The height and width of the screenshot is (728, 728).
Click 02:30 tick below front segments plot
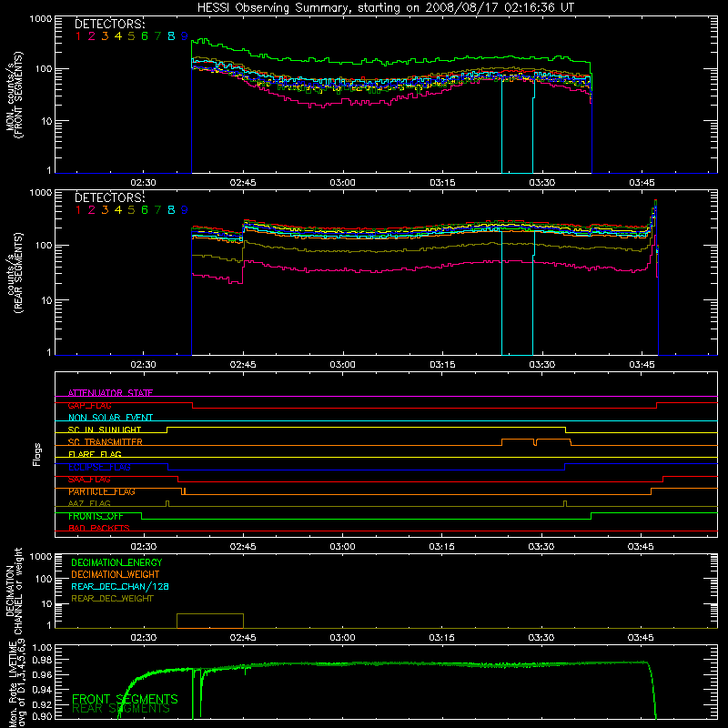(143, 183)
